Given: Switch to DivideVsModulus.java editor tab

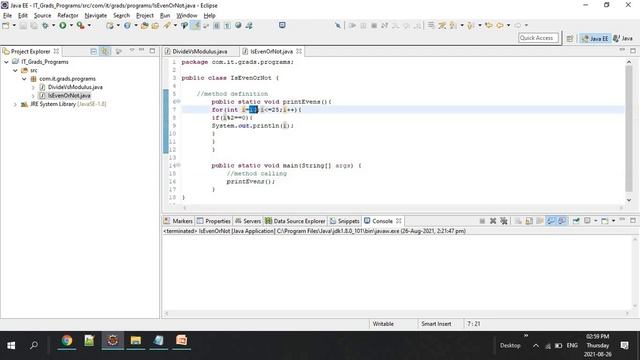Looking at the screenshot, I should (200, 51).
